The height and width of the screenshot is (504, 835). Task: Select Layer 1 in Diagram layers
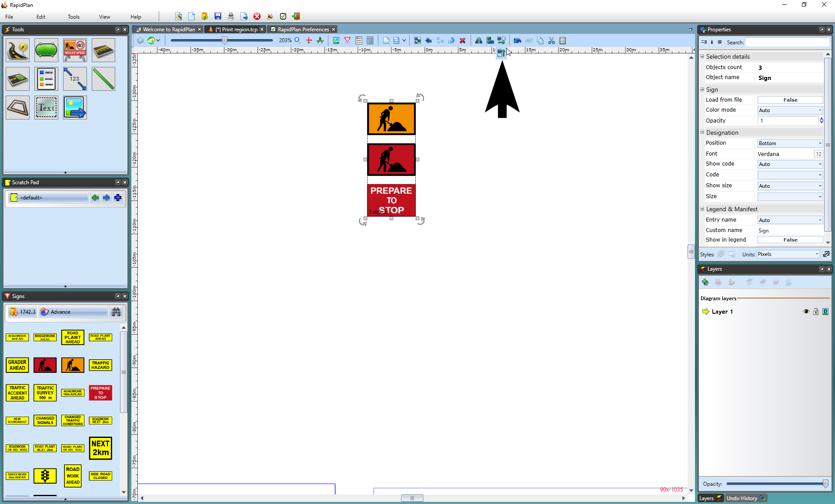(722, 312)
